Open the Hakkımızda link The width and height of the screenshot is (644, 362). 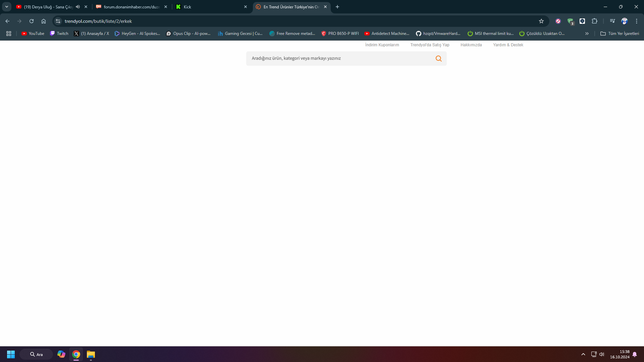(x=471, y=45)
